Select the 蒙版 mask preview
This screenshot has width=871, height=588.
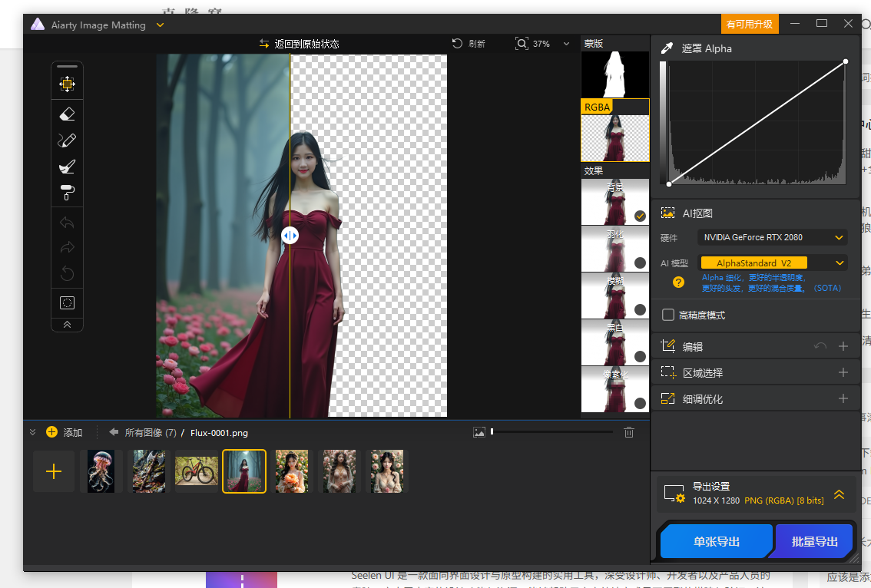point(614,74)
